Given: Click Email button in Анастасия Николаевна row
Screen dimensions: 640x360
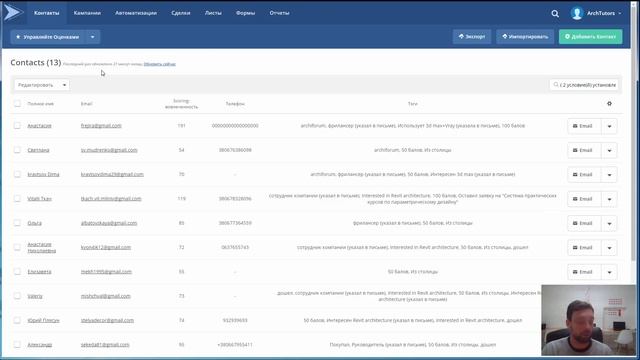Looking at the screenshot, I should 584,247.
